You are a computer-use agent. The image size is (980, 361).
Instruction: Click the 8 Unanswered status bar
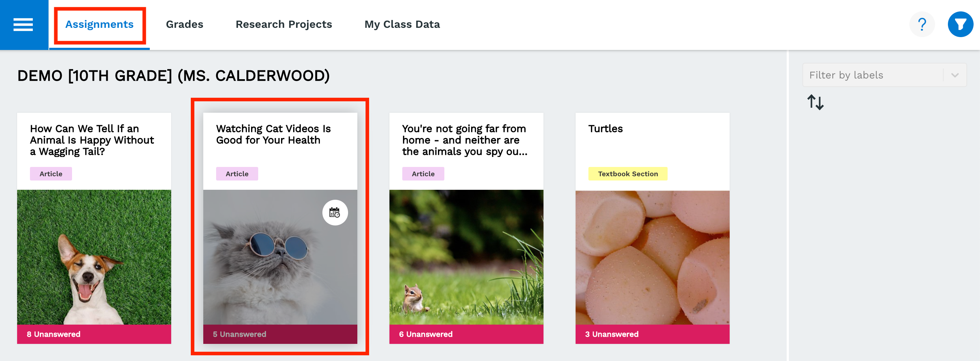[94, 334]
